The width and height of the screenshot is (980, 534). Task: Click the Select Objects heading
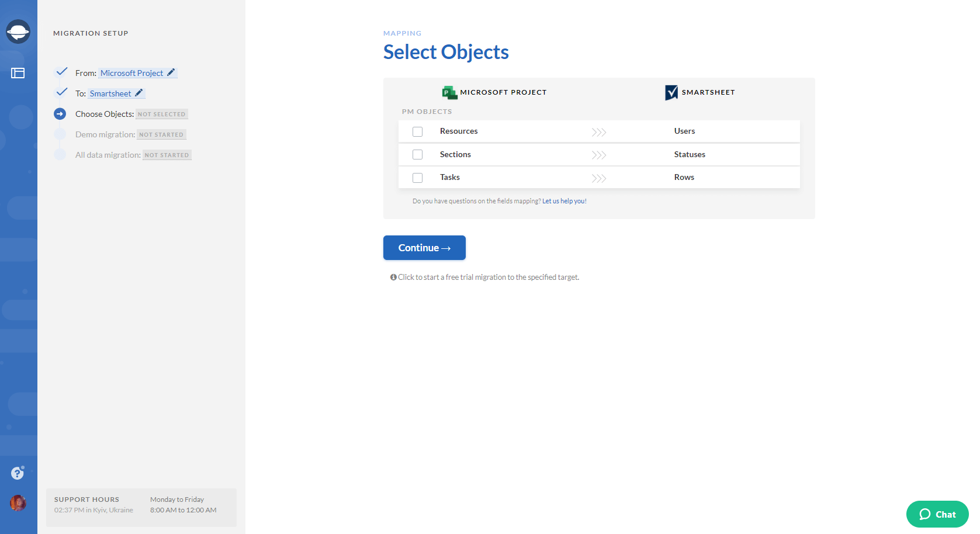click(446, 52)
